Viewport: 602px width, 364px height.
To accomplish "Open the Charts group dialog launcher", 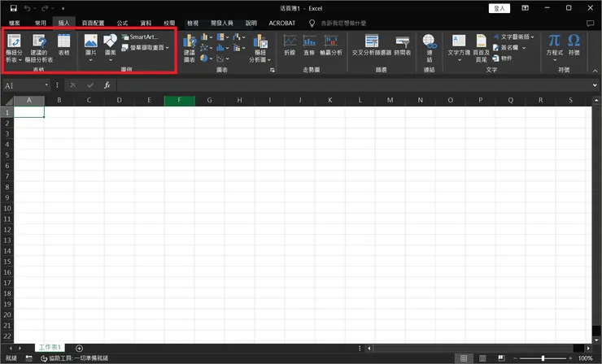I will point(273,70).
